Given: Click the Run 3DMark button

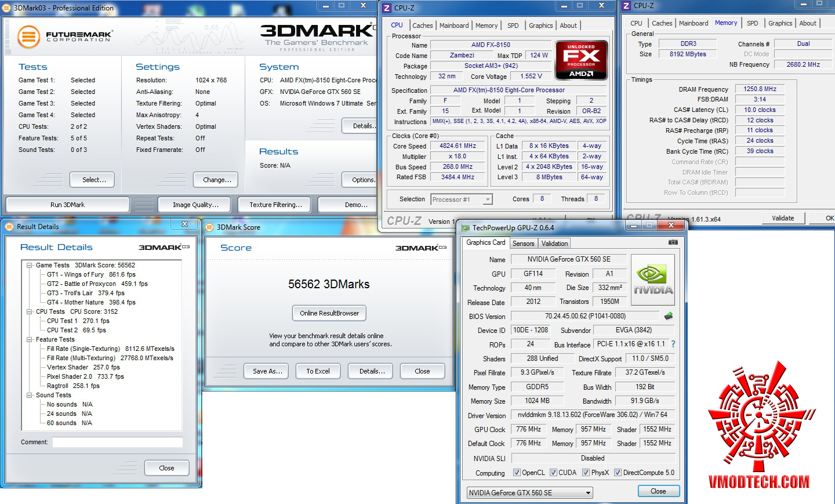Looking at the screenshot, I should click(x=67, y=205).
